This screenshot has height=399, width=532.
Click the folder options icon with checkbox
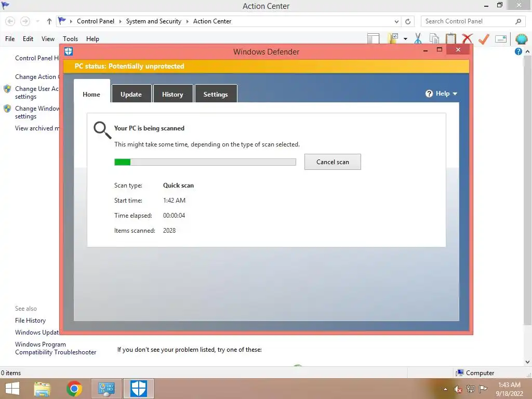click(x=393, y=38)
